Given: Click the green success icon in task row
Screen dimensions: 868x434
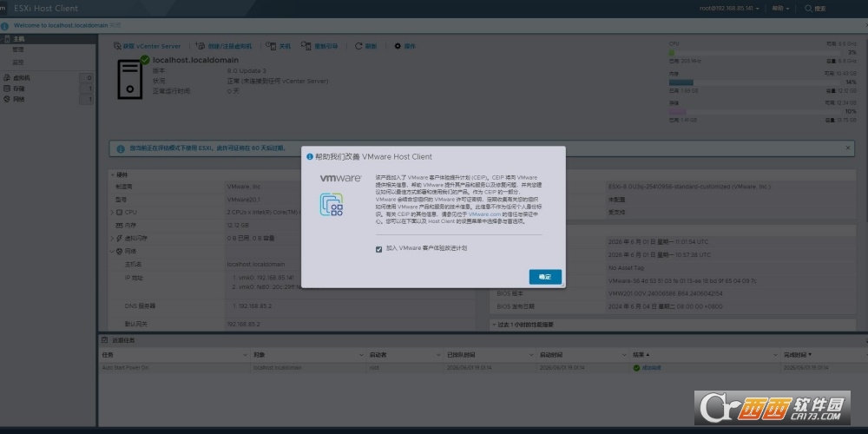Looking at the screenshot, I should point(636,368).
